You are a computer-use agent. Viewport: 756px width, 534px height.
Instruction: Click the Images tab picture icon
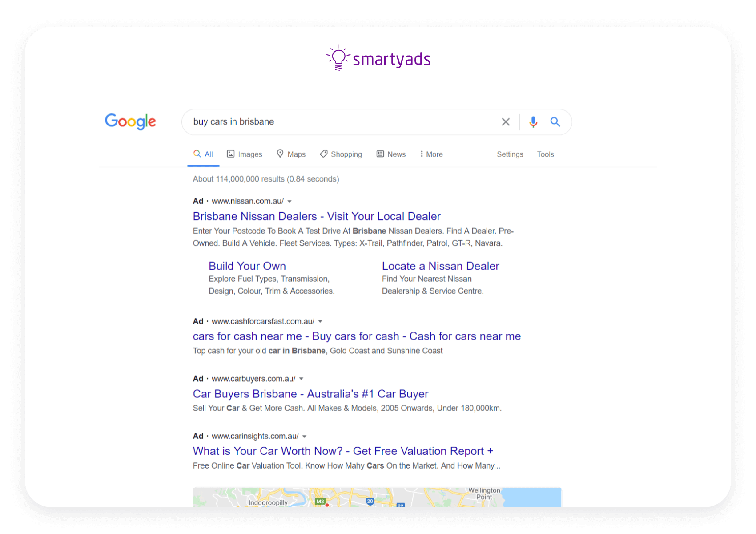(x=231, y=154)
